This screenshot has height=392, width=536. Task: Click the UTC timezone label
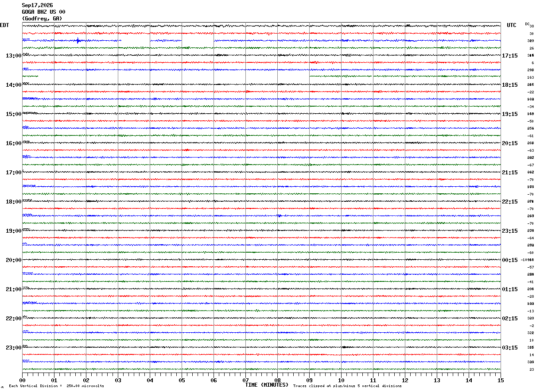pyautogui.click(x=512, y=25)
